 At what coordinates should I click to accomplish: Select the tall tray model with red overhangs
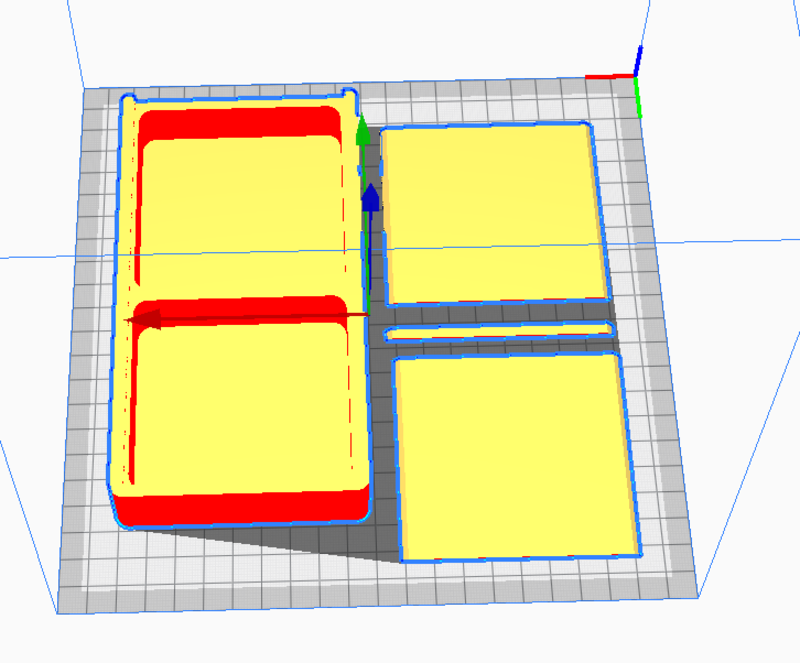click(x=240, y=309)
